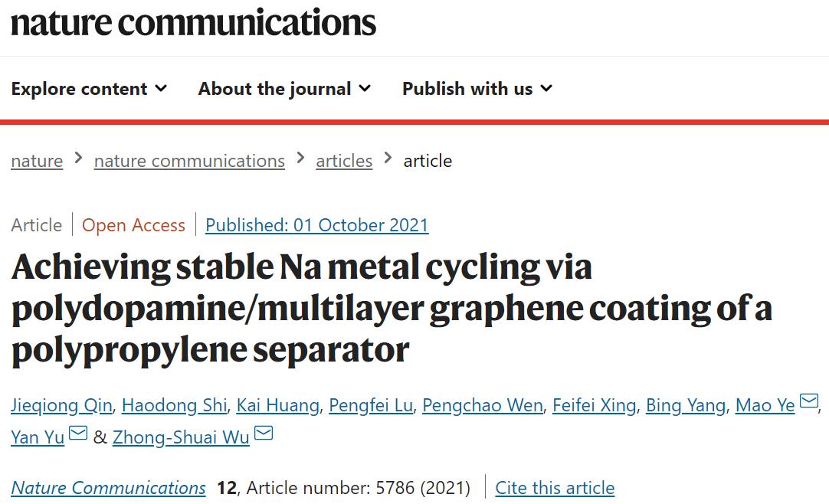Open Cite this article link
Image resolution: width=829 pixels, height=504 pixels.
(x=555, y=488)
